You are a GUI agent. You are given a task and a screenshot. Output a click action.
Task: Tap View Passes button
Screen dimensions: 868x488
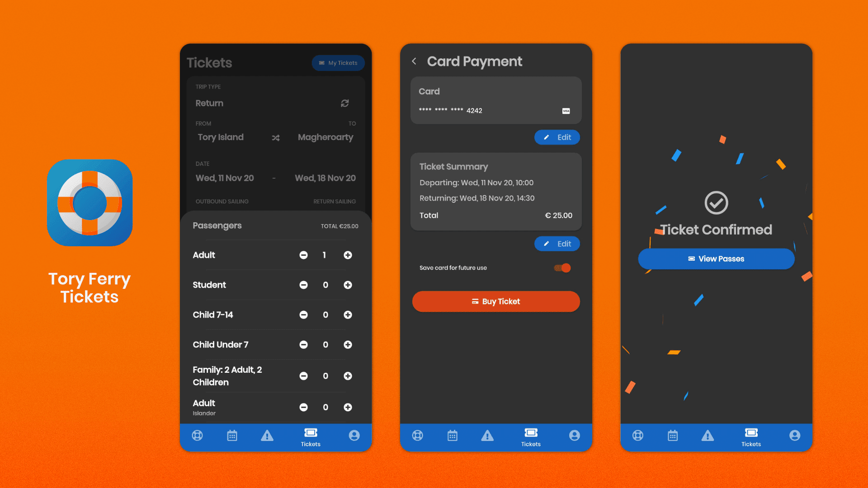coord(716,258)
